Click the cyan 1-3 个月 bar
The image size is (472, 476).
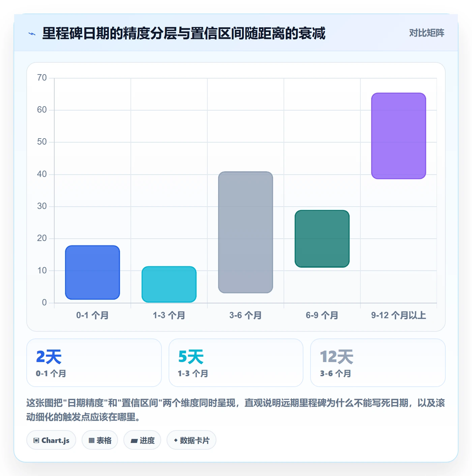pyautogui.click(x=169, y=284)
